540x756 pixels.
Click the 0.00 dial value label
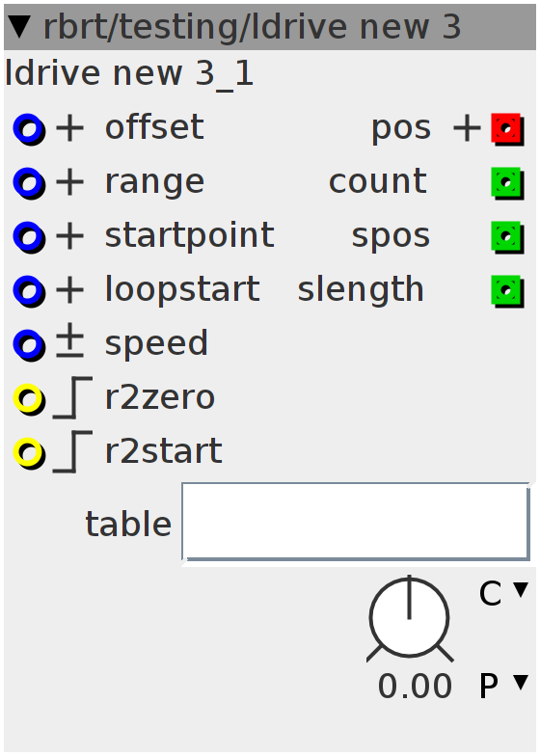click(x=415, y=687)
